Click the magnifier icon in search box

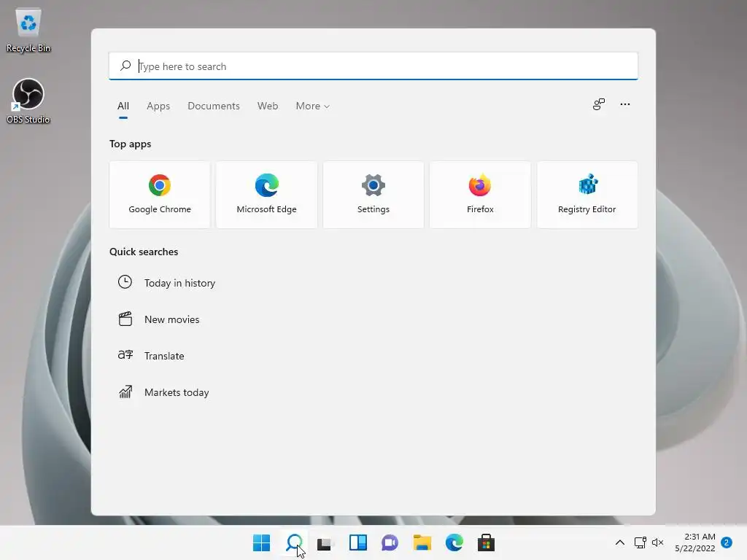pos(125,66)
